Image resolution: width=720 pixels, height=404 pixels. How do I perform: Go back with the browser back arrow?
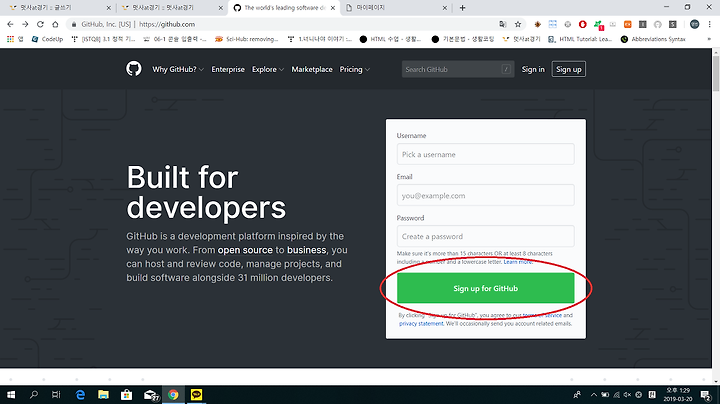tap(11, 24)
